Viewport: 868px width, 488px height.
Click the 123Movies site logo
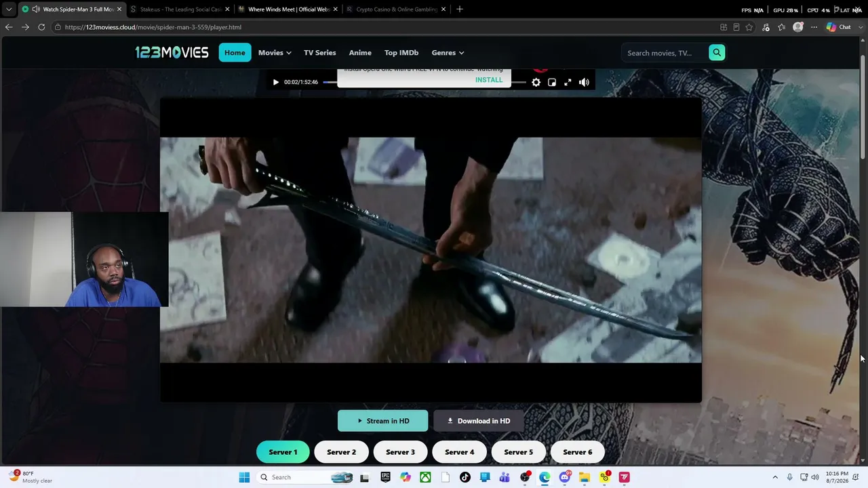172,52
